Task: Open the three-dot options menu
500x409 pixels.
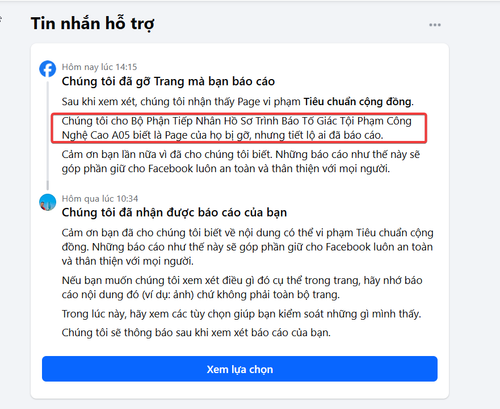Action: point(435,25)
